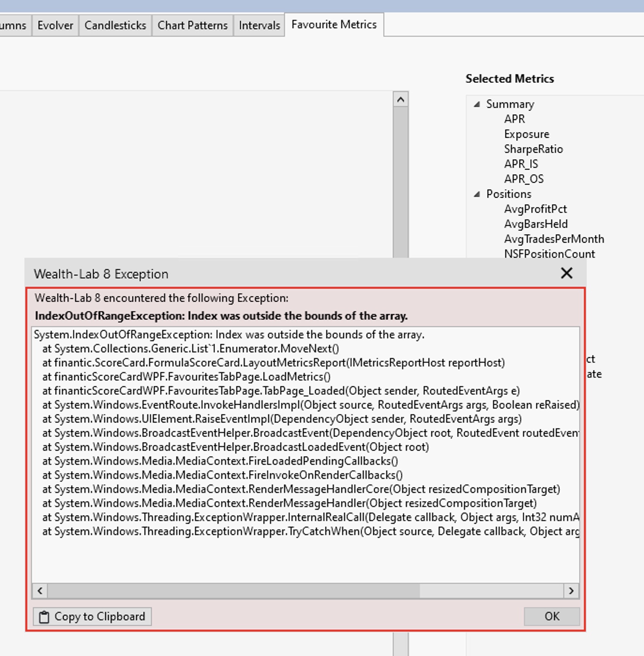Click the List`1.Enumerator.MoveNext() stack line
Screen dimensions: 644x656
[190, 349]
